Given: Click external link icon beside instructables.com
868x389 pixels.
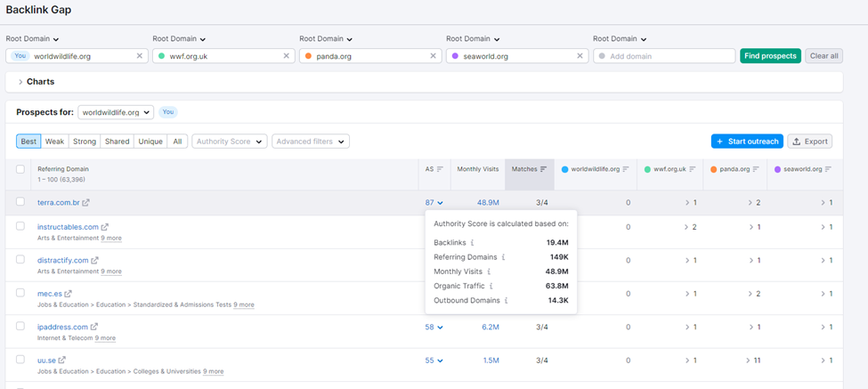Looking at the screenshot, I should (105, 227).
